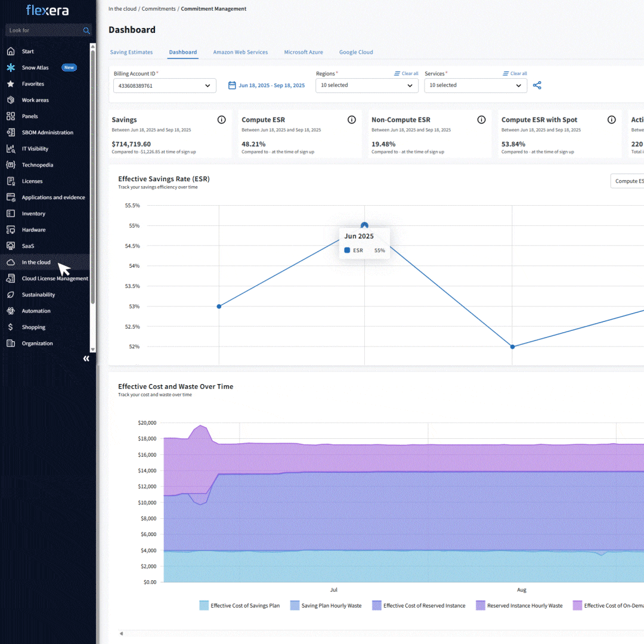Open the Saving Estimates tab
Image resolution: width=644 pixels, height=644 pixels.
(131, 52)
